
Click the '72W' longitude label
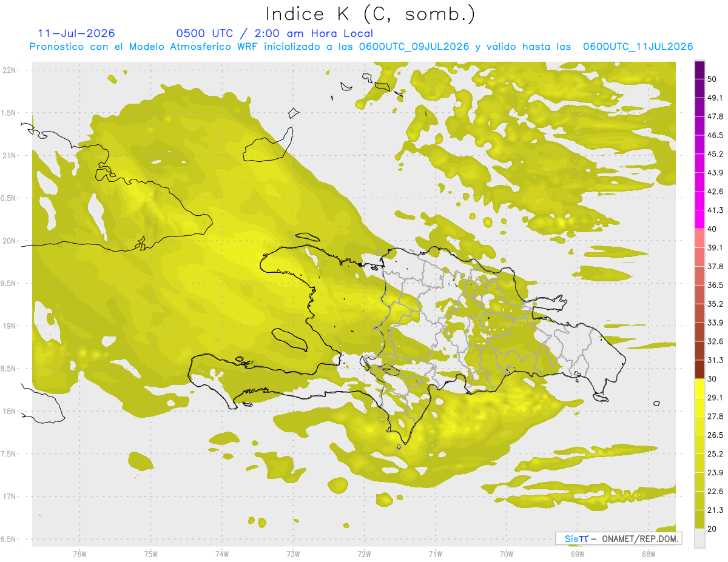click(x=365, y=554)
